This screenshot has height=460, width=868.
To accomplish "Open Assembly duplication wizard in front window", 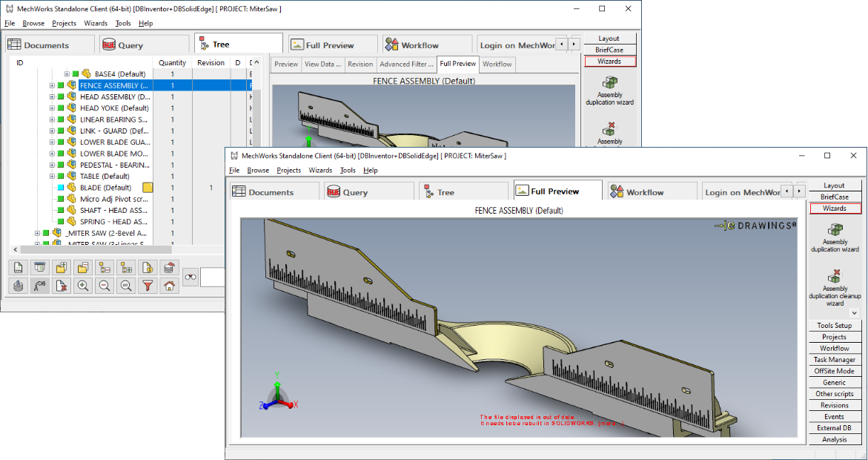I will click(835, 238).
